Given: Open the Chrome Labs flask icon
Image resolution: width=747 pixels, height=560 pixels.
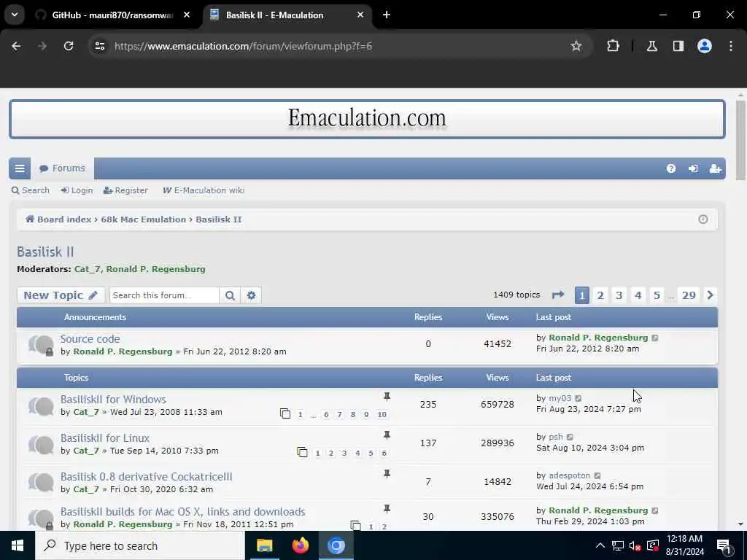Looking at the screenshot, I should (x=651, y=46).
